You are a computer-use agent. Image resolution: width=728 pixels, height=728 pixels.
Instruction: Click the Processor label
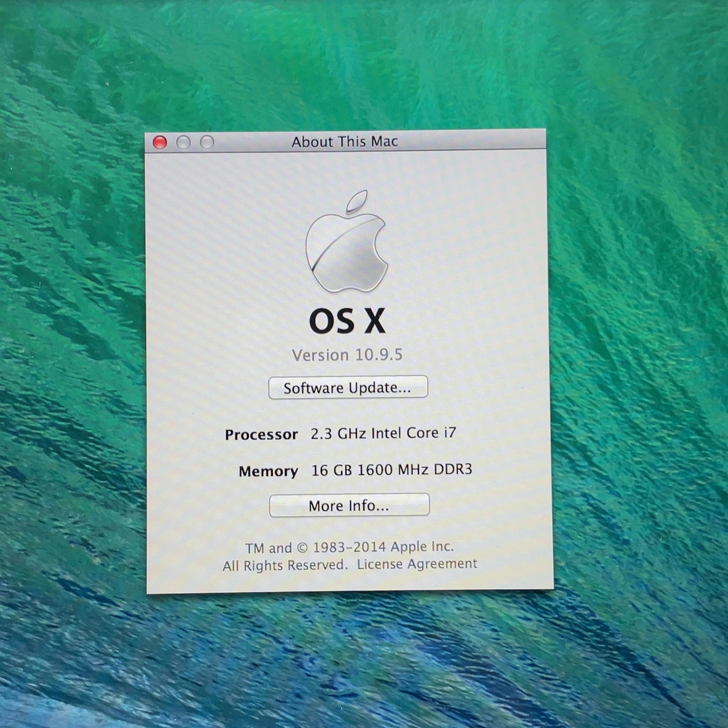(261, 435)
